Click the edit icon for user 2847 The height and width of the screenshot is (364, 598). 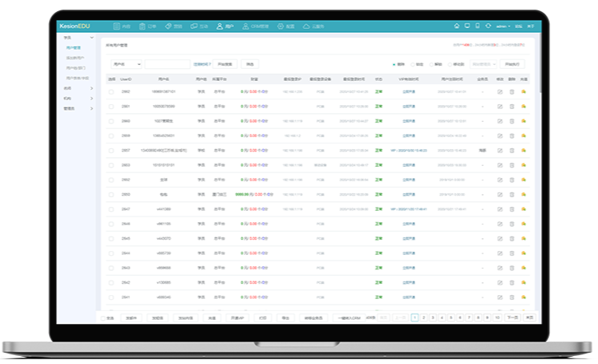pos(499,208)
